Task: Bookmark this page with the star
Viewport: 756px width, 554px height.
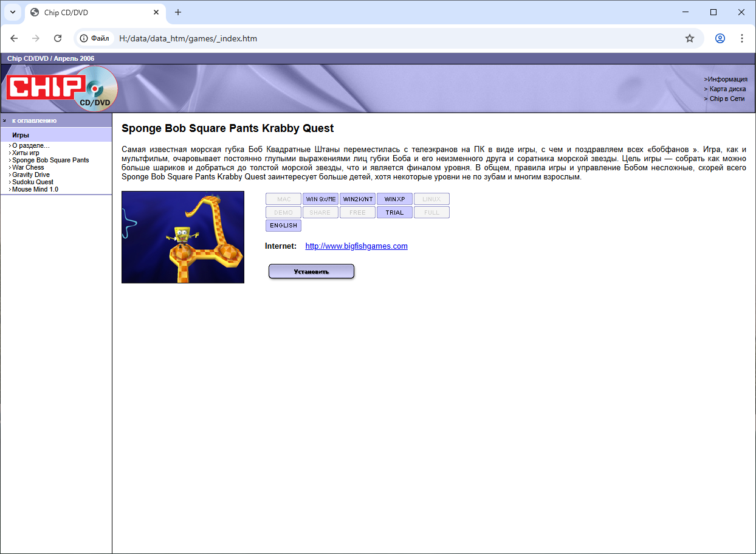Action: click(x=690, y=38)
